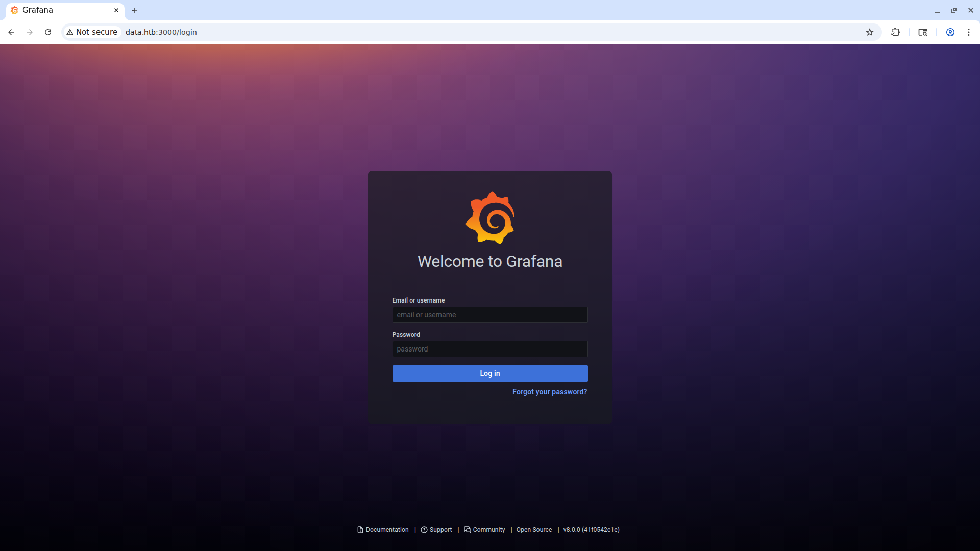Click the Grafana logo on login card
Image resolution: width=980 pixels, height=551 pixels.
(490, 218)
